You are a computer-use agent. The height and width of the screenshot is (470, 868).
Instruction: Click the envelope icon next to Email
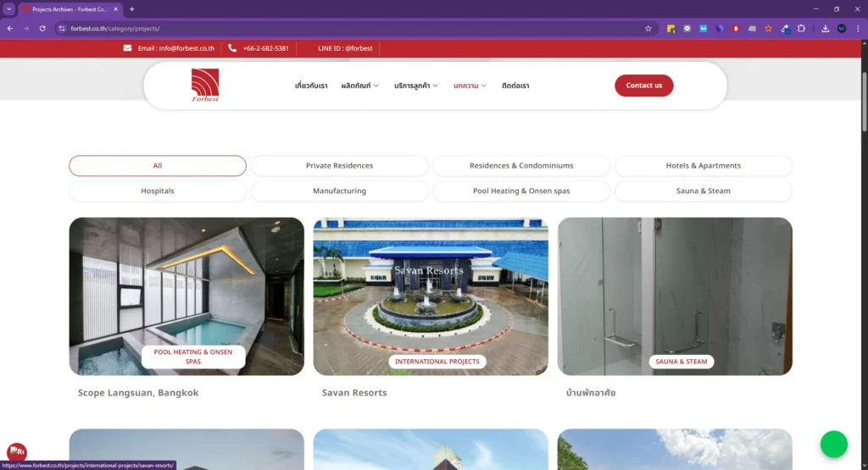click(127, 48)
